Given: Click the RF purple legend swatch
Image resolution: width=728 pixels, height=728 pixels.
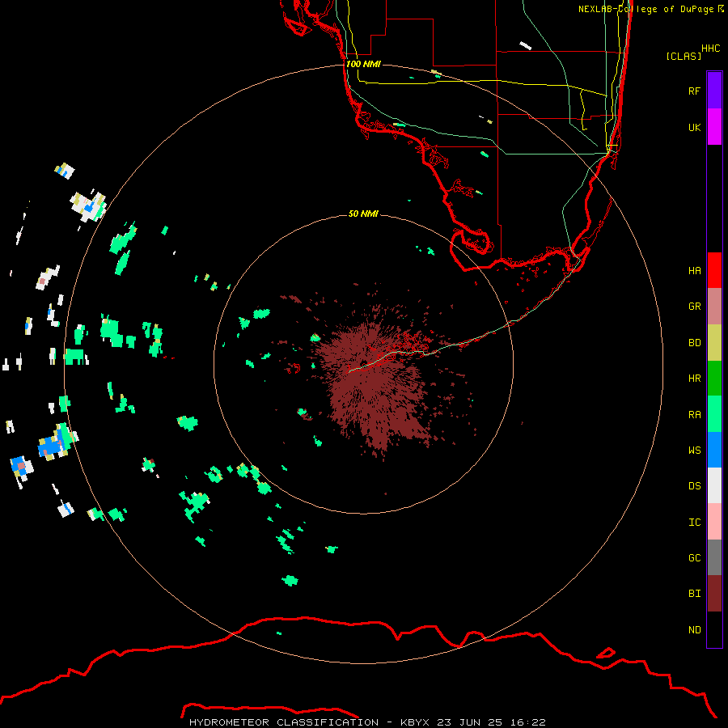Looking at the screenshot, I should (x=714, y=91).
